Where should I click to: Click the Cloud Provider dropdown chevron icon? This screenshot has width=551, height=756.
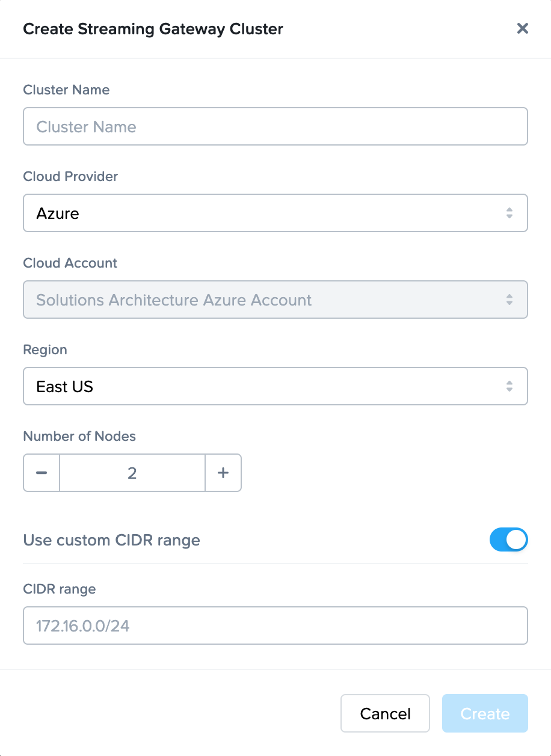[x=509, y=213]
